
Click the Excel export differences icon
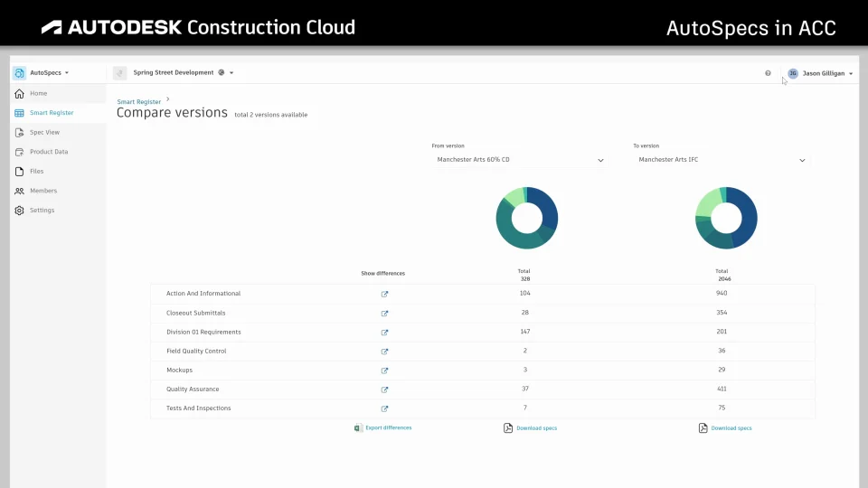[358, 427]
